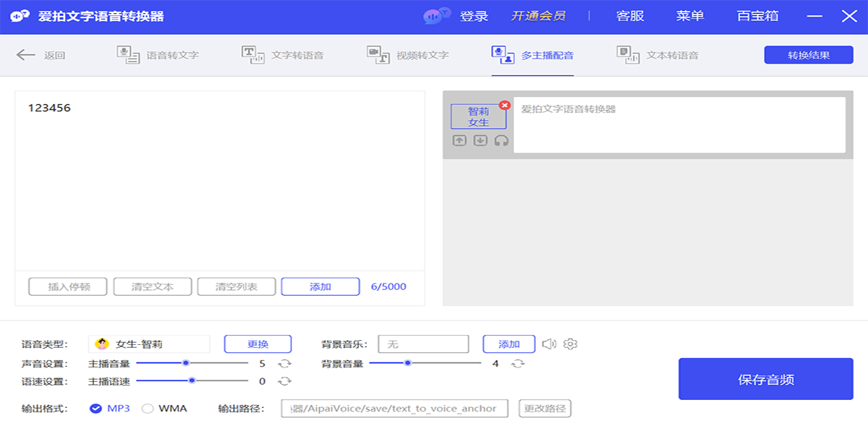The width and height of the screenshot is (868, 434).
Task: Click the chat avatar icon beside 登录
Action: coord(437,15)
